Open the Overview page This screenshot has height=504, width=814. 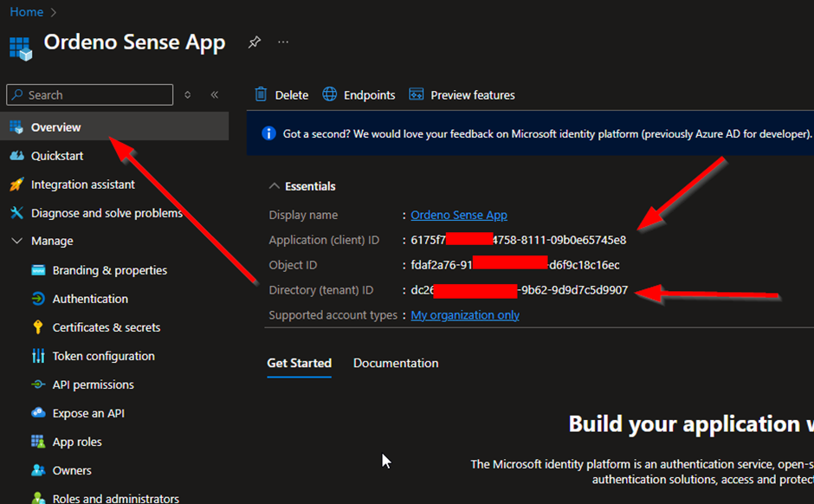[114, 126]
